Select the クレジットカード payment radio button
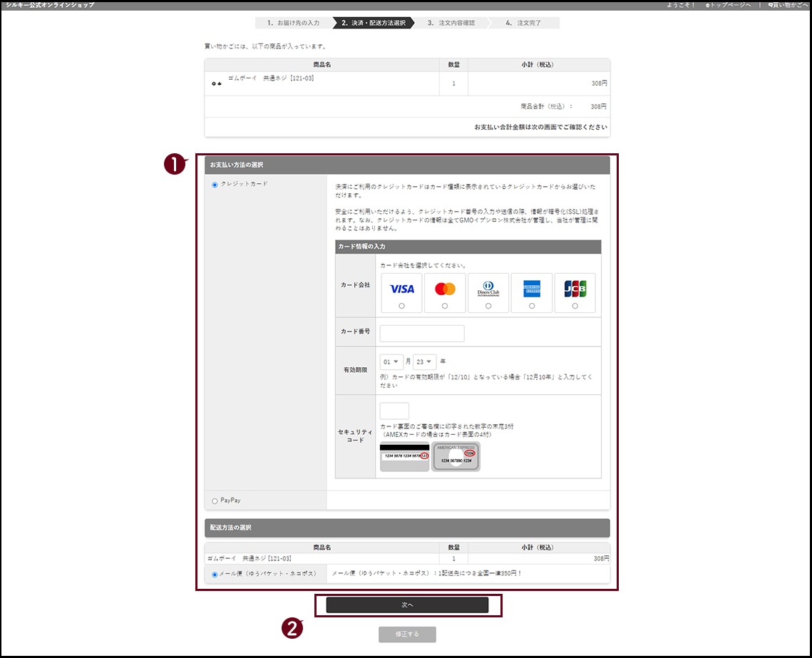 [x=215, y=185]
